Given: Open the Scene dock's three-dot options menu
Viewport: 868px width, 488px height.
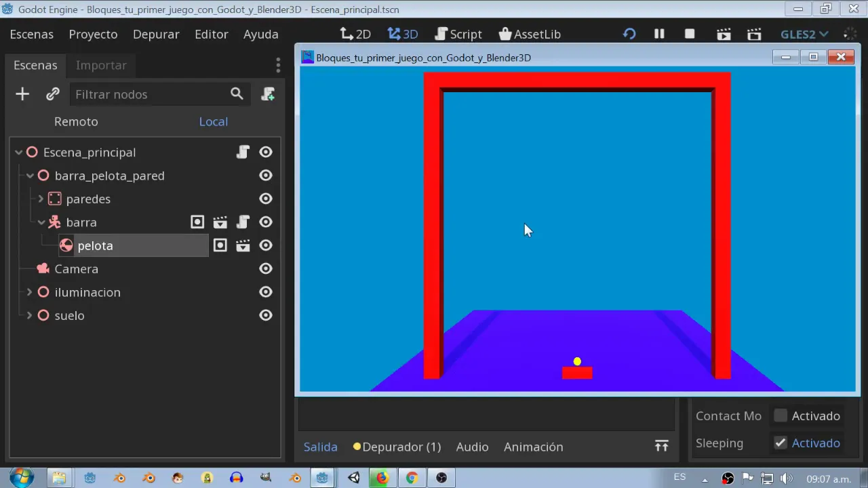Looking at the screenshot, I should [x=278, y=65].
